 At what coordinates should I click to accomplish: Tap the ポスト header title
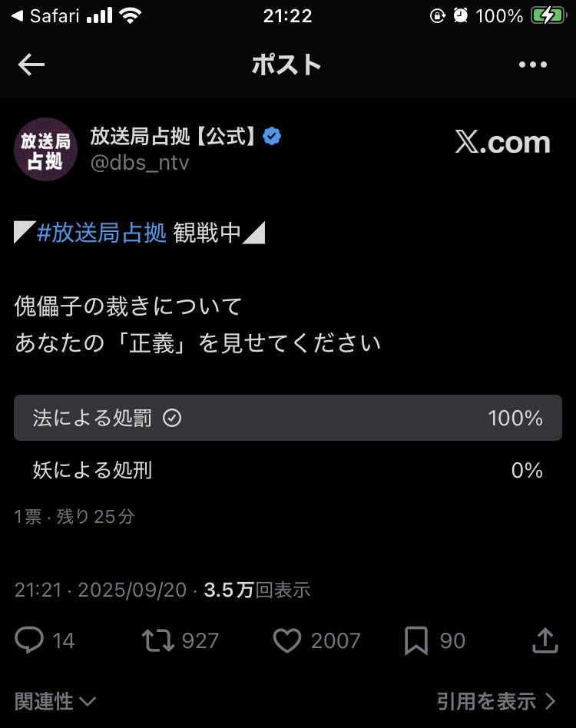tap(286, 65)
